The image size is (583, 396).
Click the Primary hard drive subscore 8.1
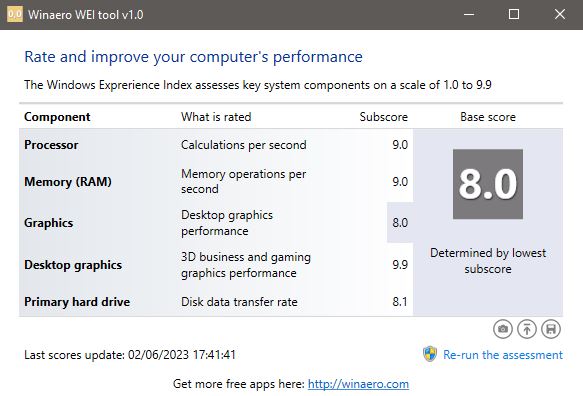tap(400, 302)
